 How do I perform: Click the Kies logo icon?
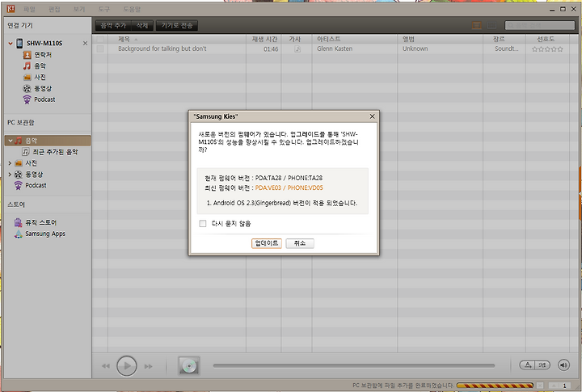(x=11, y=9)
